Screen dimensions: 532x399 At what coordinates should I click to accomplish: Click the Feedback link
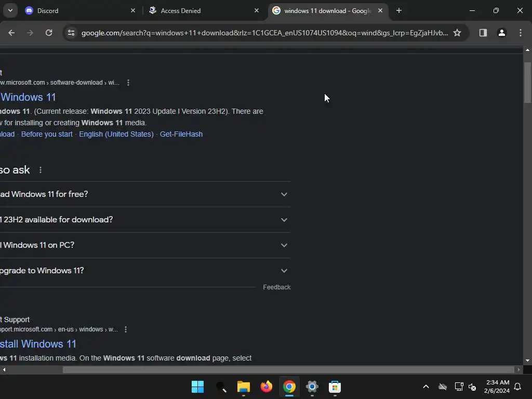point(276,287)
